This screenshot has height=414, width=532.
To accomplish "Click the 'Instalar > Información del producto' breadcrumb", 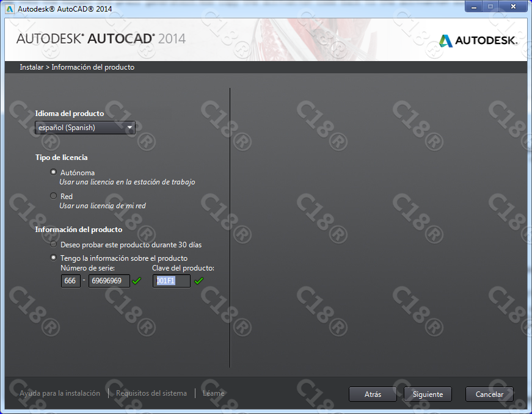I will click(77, 67).
